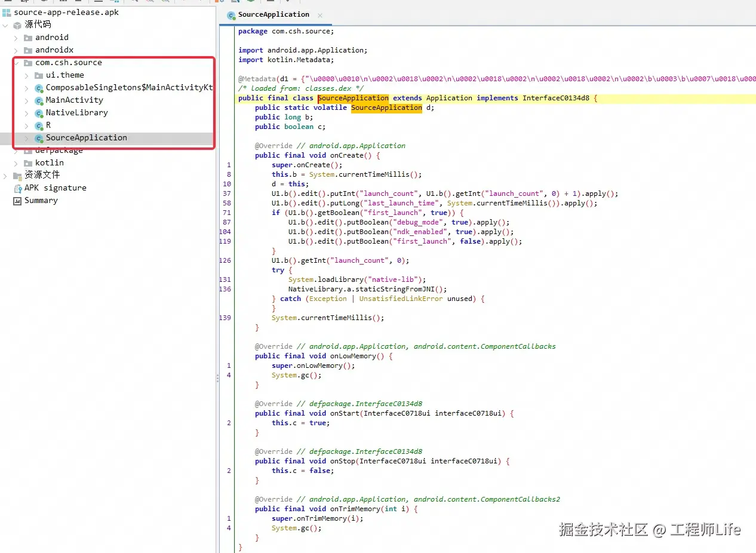Screen dimensions: 756x553
Task: Collapse the 源代码 source tree node
Action: click(x=5, y=25)
